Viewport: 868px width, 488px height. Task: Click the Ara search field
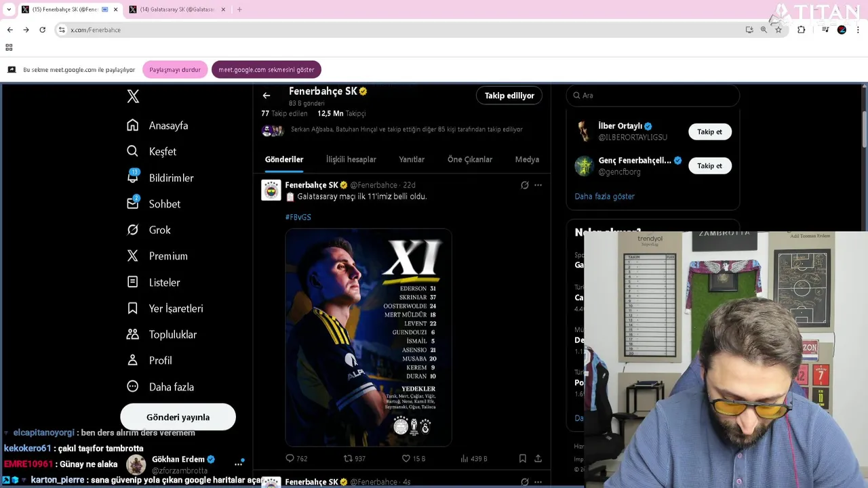pos(652,96)
